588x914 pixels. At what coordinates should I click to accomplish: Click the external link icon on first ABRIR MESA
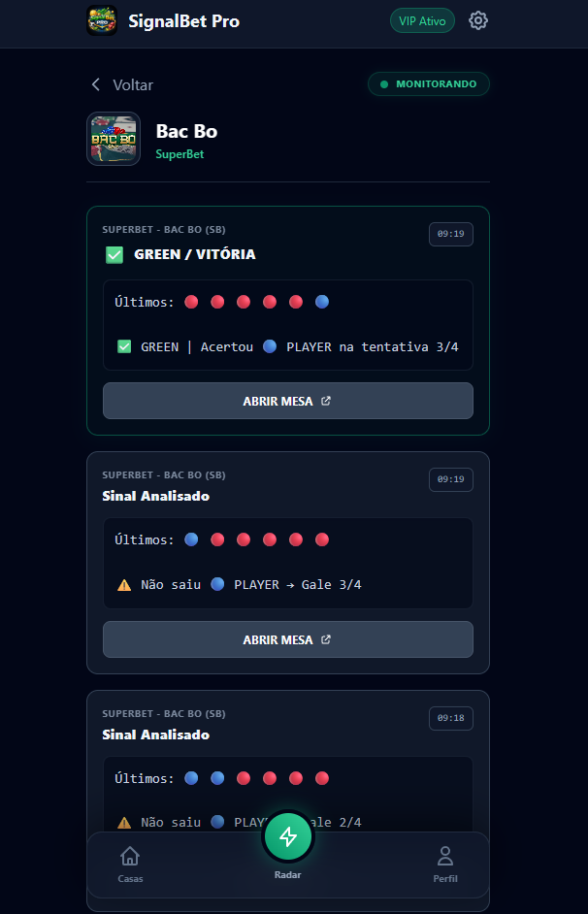[328, 400]
